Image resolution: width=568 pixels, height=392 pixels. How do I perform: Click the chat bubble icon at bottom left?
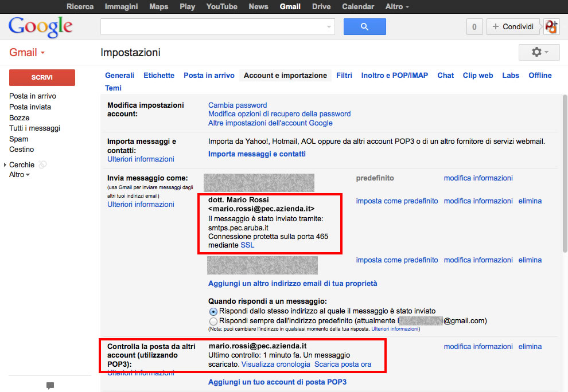[x=50, y=385]
